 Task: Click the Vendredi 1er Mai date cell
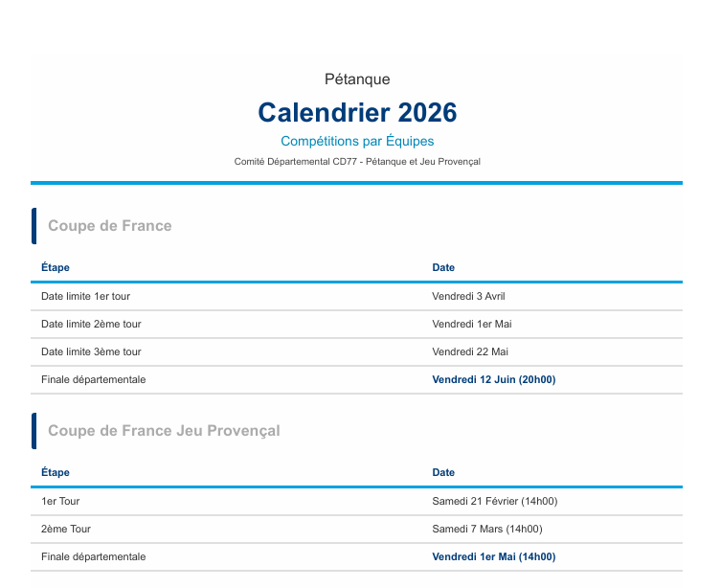click(472, 325)
